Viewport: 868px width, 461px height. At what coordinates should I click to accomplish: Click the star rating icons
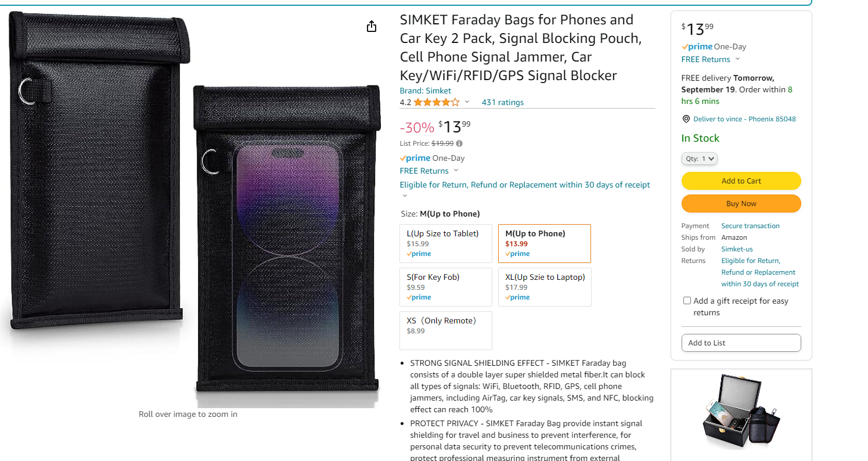coord(437,103)
